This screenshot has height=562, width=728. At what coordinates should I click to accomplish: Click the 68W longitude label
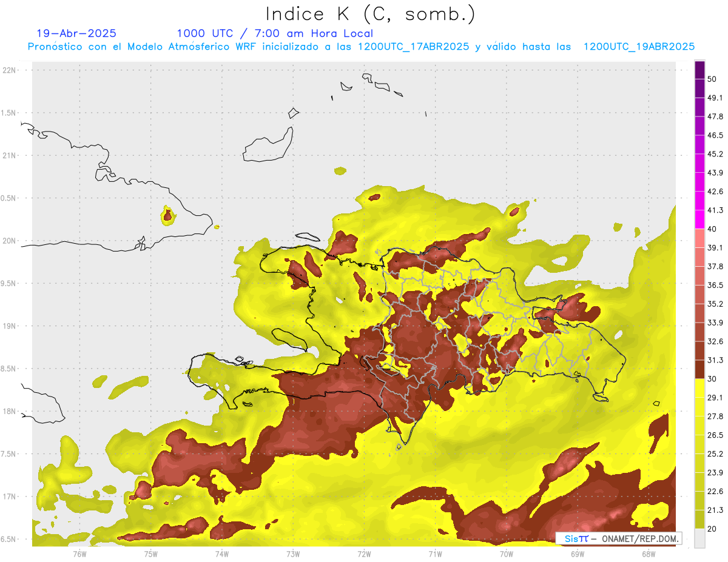648,554
